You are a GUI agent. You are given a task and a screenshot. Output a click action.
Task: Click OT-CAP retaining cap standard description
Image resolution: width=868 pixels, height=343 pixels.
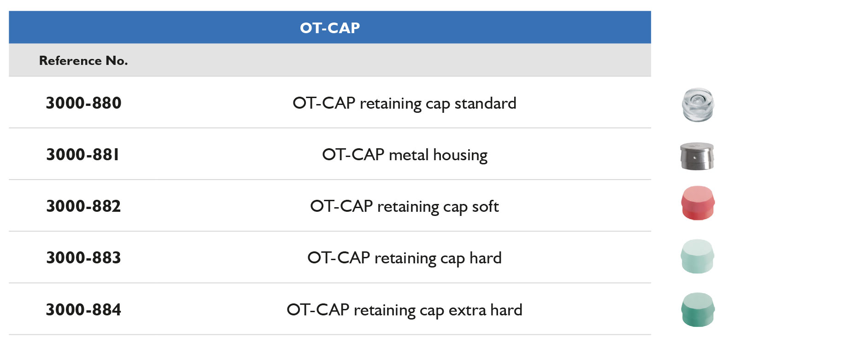[404, 104]
